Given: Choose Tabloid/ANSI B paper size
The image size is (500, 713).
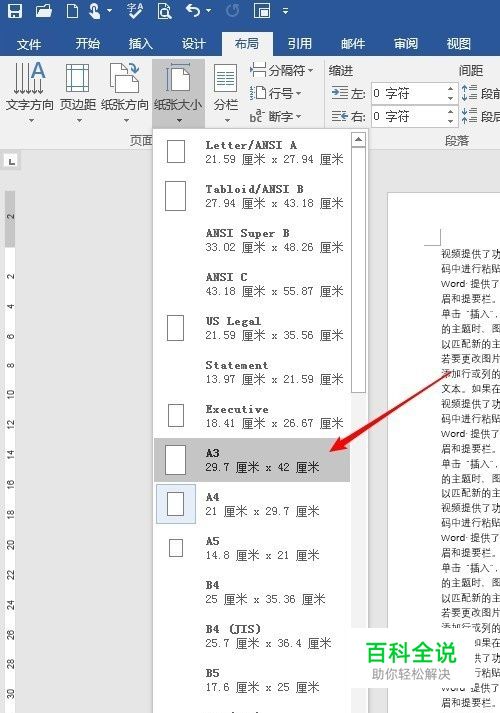Looking at the screenshot, I should 252,196.
